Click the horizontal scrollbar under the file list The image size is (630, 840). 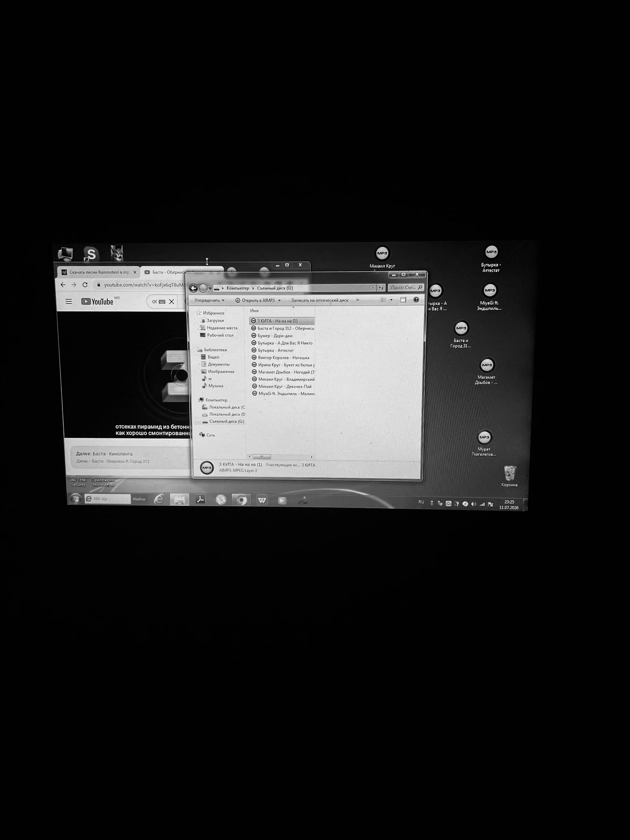click(280, 456)
